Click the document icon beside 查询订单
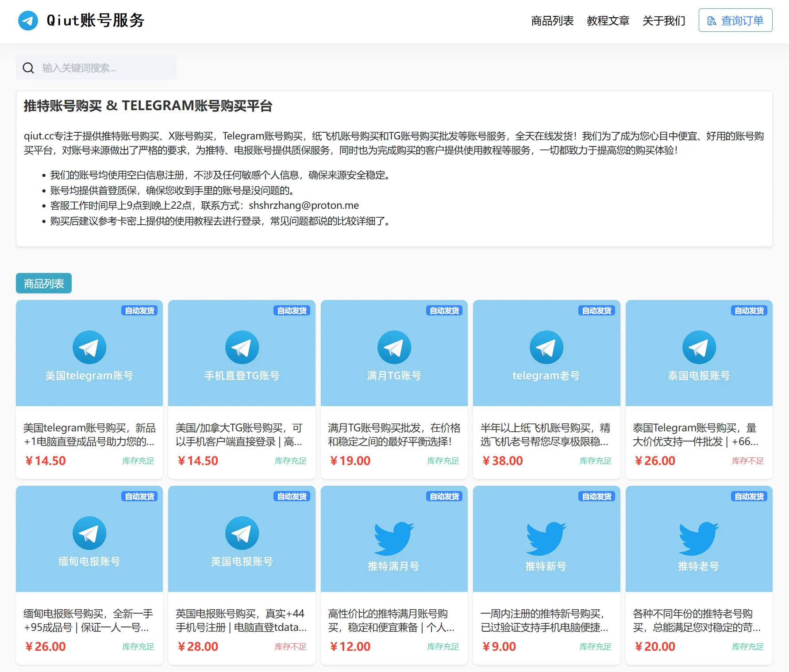 (711, 20)
